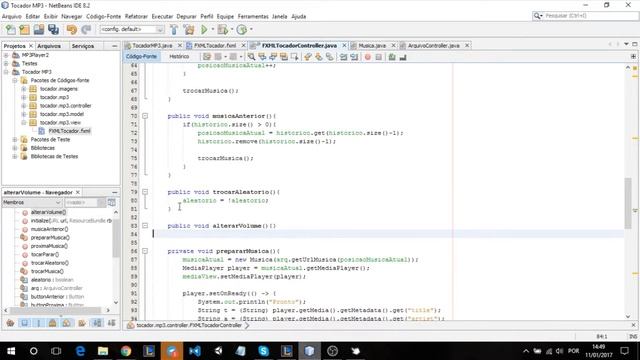Screen dimensions: 640x360
Task: Toggle Bookmark in editor toolbar
Action: (329, 57)
